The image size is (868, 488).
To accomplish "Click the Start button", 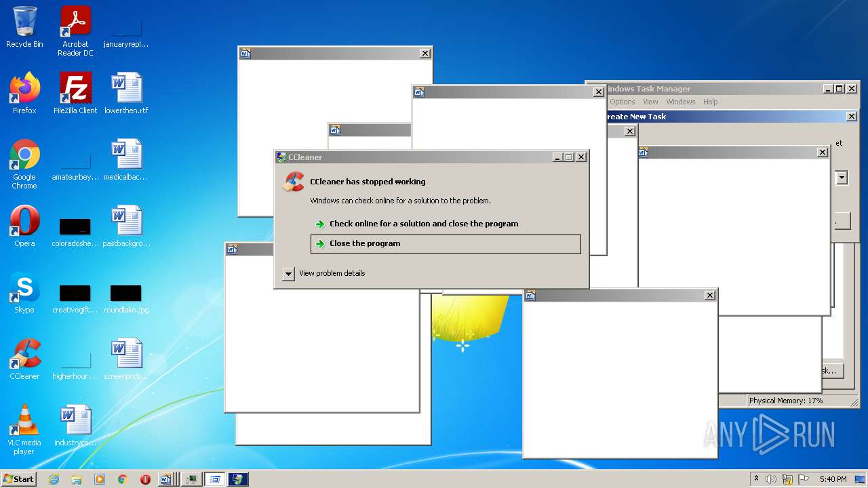I will coord(19,479).
